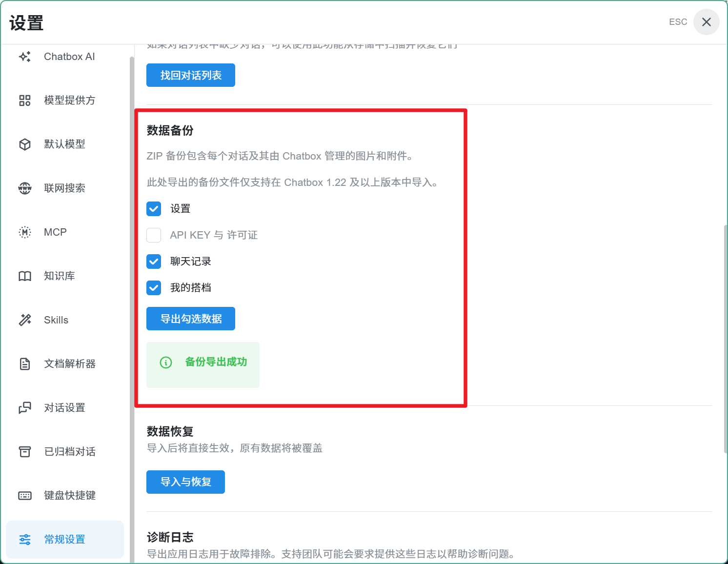Screen dimensions: 728x564
Task: Open the 模型提供方 settings tab
Action: [65, 101]
